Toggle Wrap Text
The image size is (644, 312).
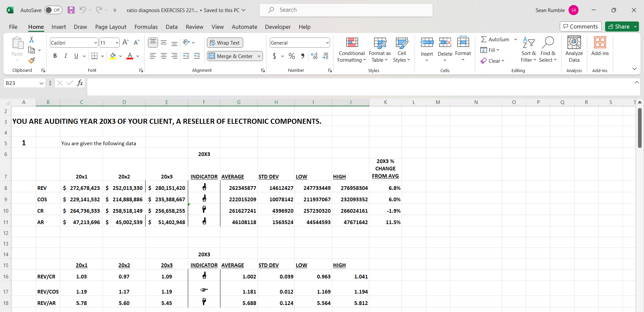pyautogui.click(x=225, y=43)
